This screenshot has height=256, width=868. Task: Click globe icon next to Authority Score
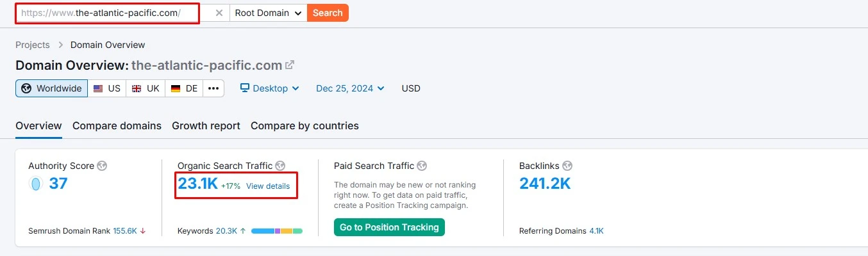point(102,166)
